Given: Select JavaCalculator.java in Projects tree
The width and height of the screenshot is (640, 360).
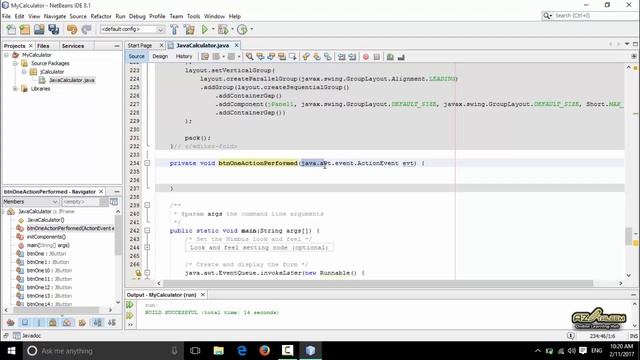Looking at the screenshot, I should click(72, 80).
